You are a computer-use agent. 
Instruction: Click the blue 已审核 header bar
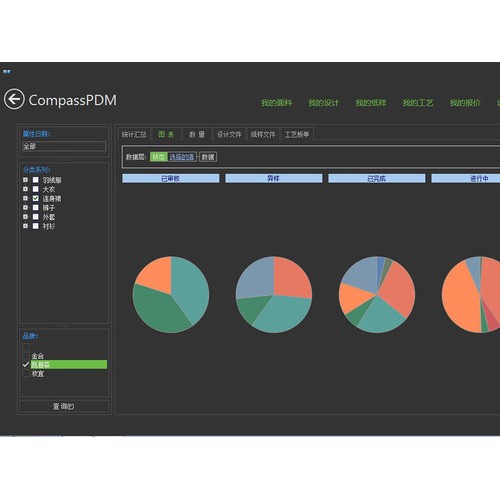pos(171,178)
